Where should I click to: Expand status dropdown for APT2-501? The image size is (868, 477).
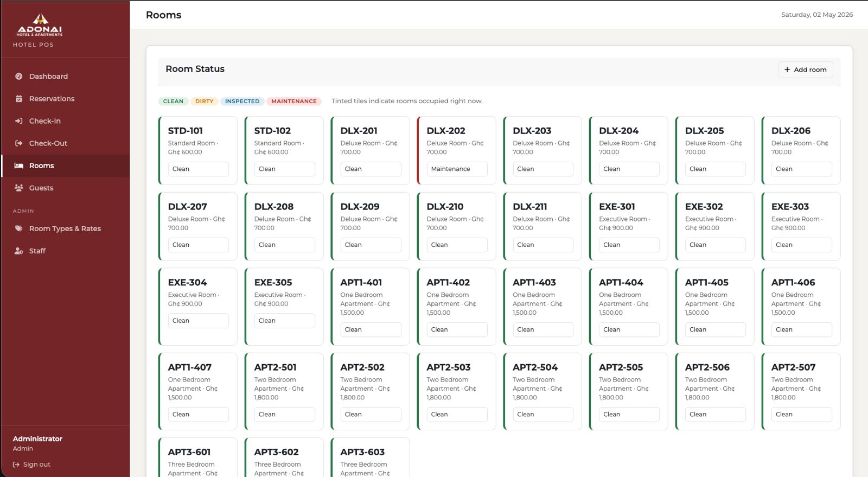284,414
